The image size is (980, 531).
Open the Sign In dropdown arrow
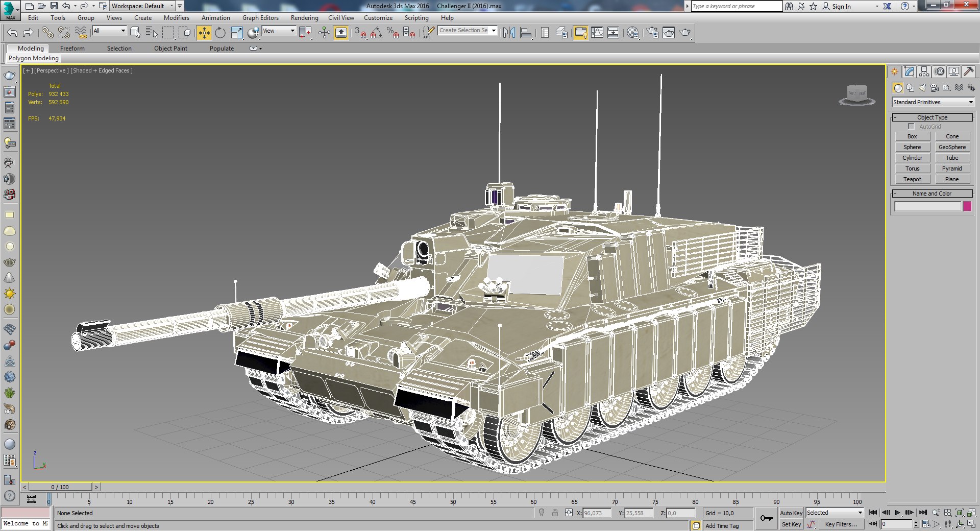click(x=876, y=7)
